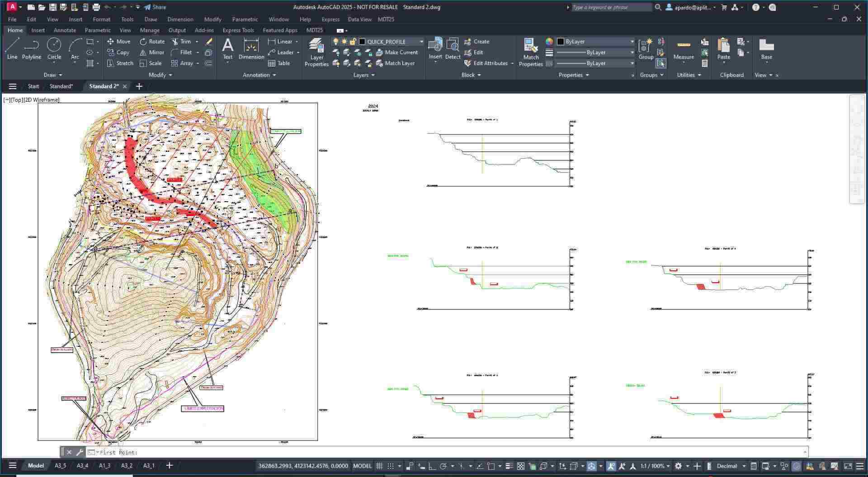Toggle the grid display in status bar
Image resolution: width=868 pixels, height=477 pixels.
tap(379, 466)
